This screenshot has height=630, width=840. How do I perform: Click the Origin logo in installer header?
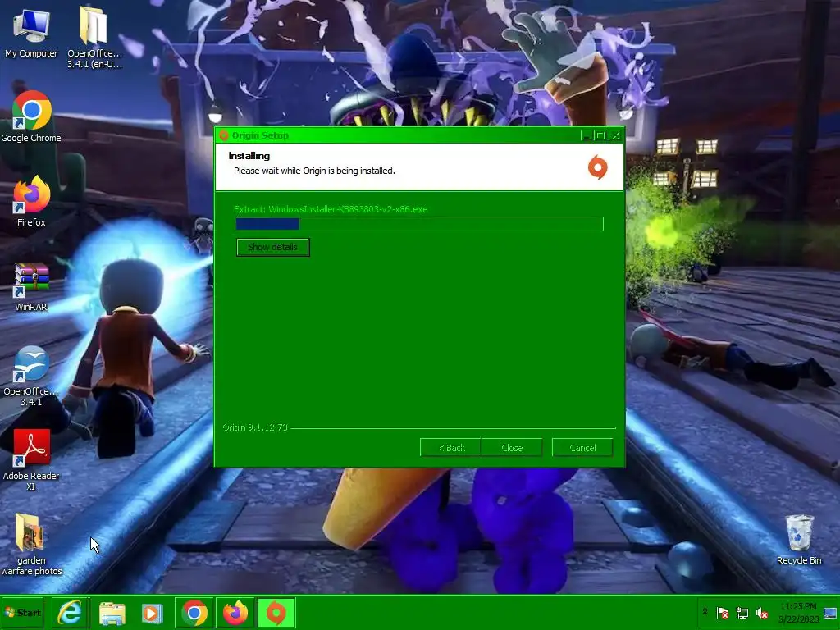point(598,167)
